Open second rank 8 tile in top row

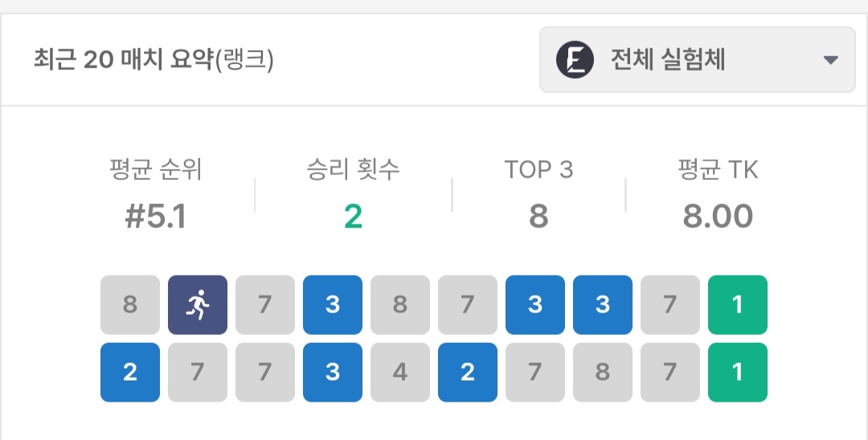tap(400, 305)
